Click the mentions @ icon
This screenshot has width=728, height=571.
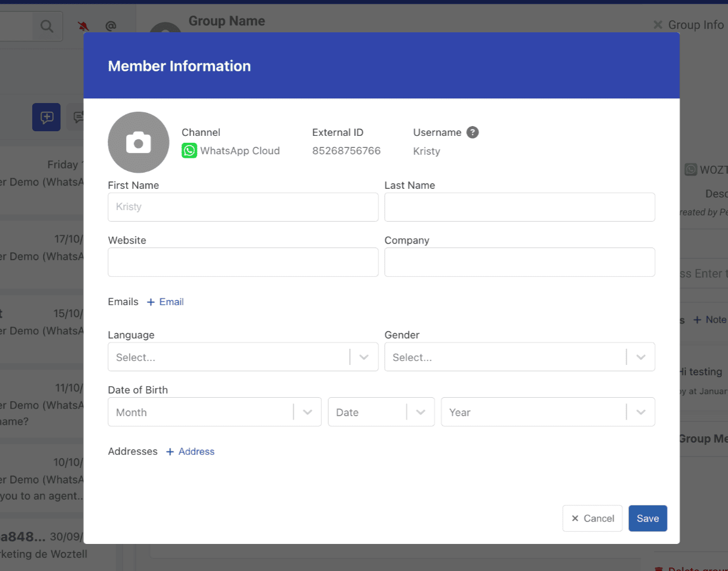tap(111, 26)
